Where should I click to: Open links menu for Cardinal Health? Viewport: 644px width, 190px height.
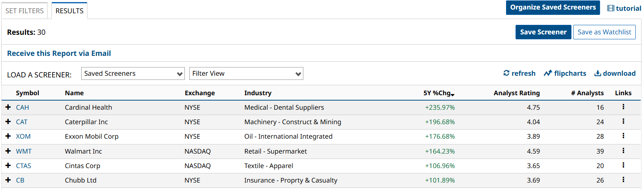click(x=623, y=107)
